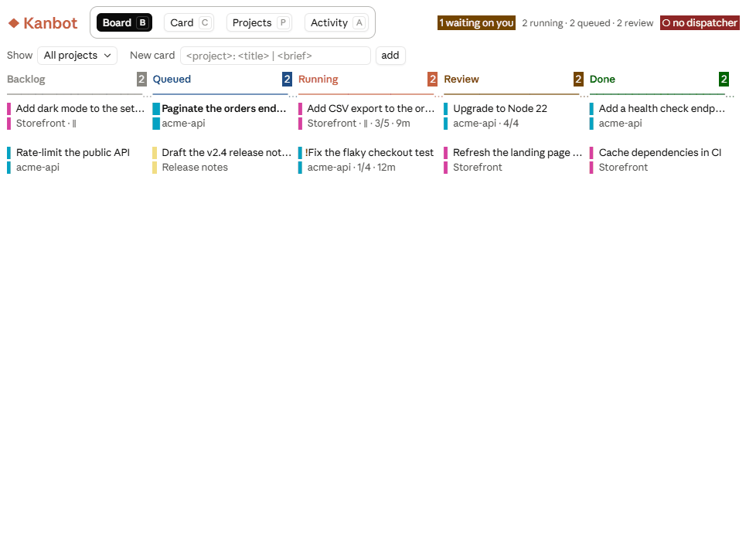Click the Kanbot diamond logo icon
The height and width of the screenshot is (553, 756).
coord(13,23)
